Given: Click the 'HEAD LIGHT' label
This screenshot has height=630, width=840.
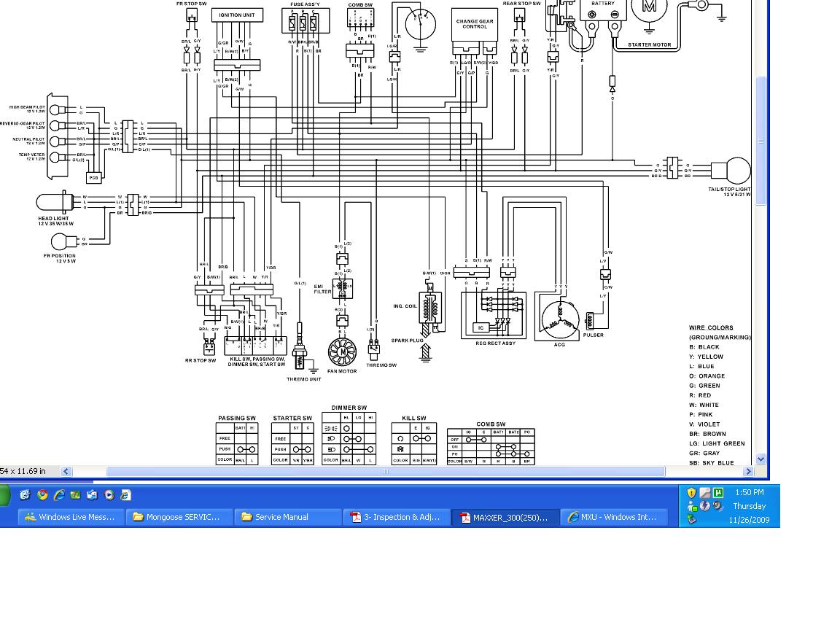Looking at the screenshot, I should point(53,219).
